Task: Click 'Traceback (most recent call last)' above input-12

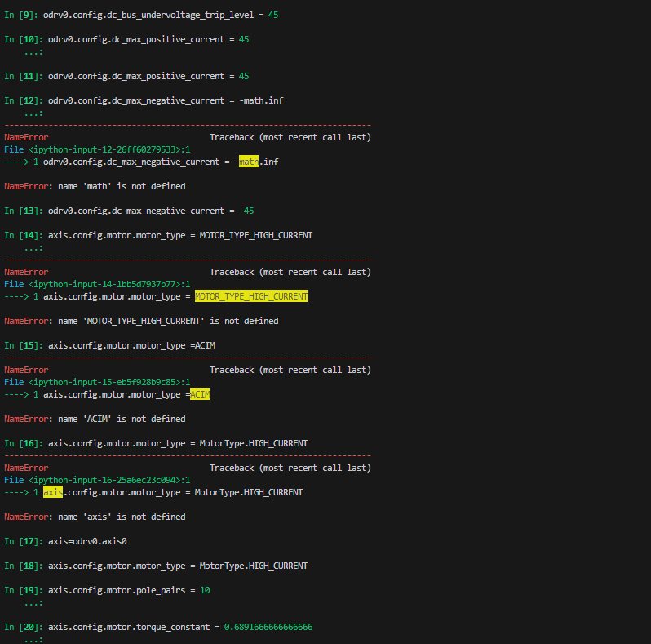Action: click(290, 137)
